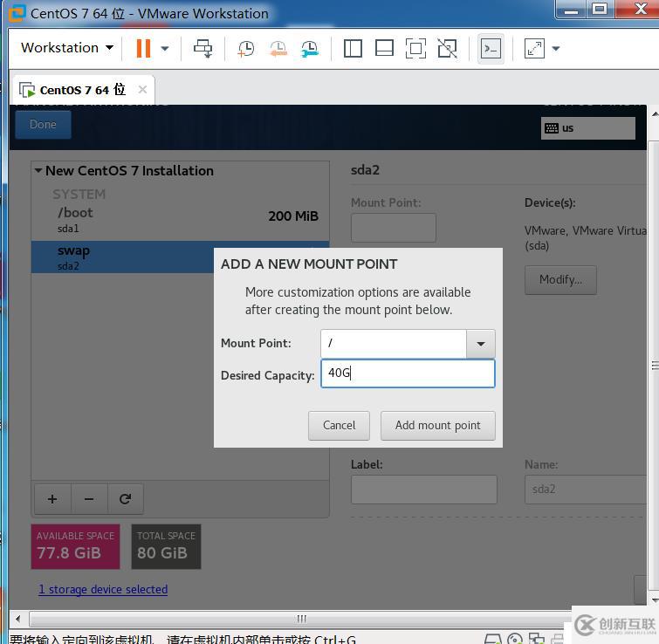Click the CD/DVD device icon in the status bar
Screen dimensions: 659x644
click(514, 639)
